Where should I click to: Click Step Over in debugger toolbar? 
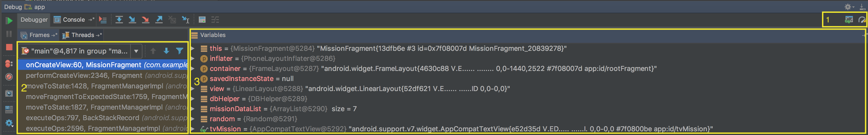pos(119,20)
